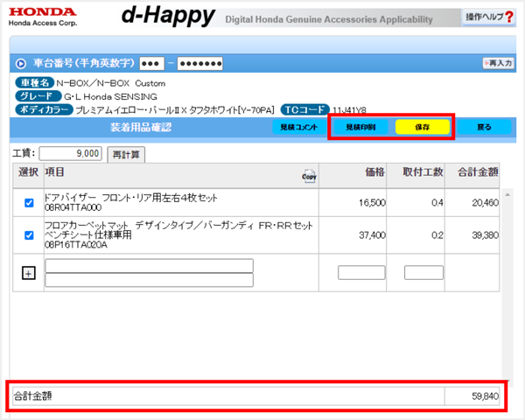Click the first chassis number prefix field
This screenshot has width=525, height=420.
point(151,63)
